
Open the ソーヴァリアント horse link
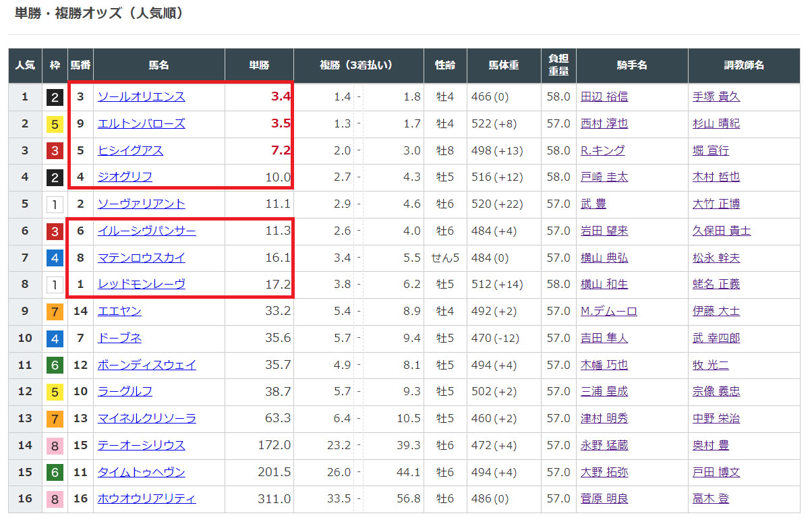click(141, 204)
